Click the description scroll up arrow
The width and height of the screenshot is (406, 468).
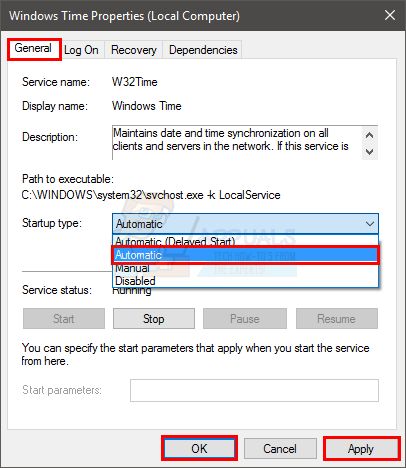point(369,135)
